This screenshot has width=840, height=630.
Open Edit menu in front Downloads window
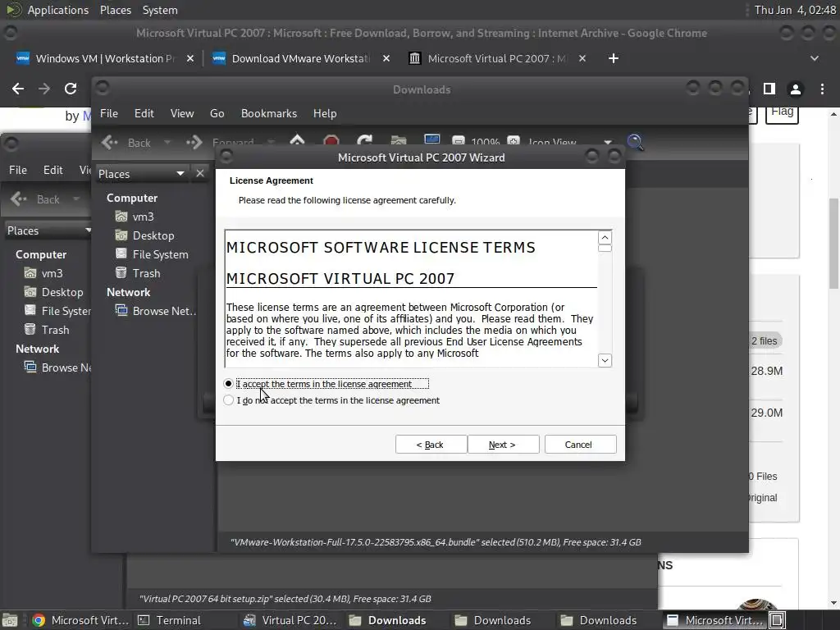[x=144, y=113]
